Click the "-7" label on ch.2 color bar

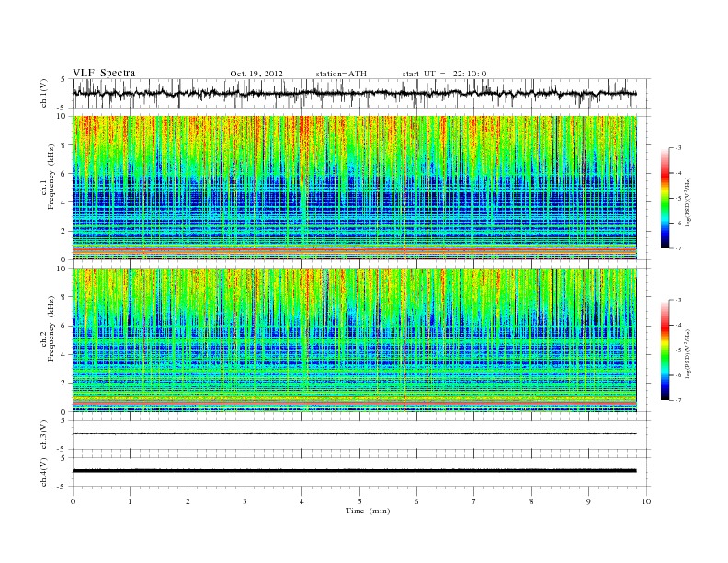pyautogui.click(x=678, y=400)
